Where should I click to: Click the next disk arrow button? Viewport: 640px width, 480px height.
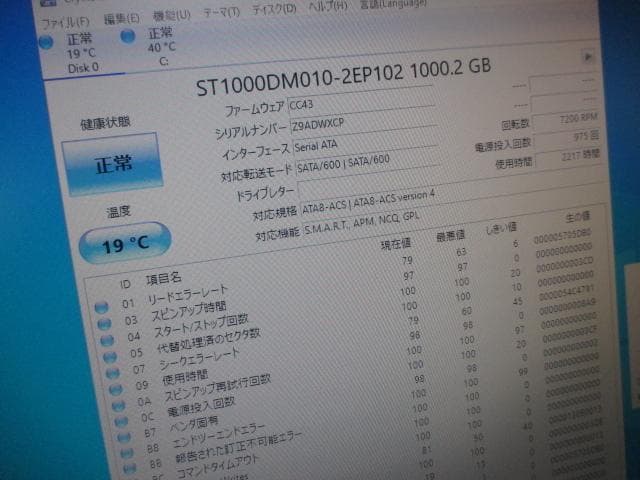tap(588, 56)
